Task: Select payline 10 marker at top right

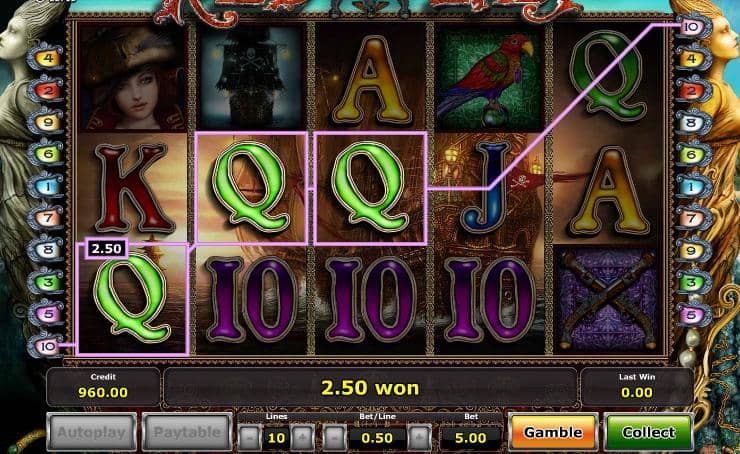Action: (x=692, y=27)
